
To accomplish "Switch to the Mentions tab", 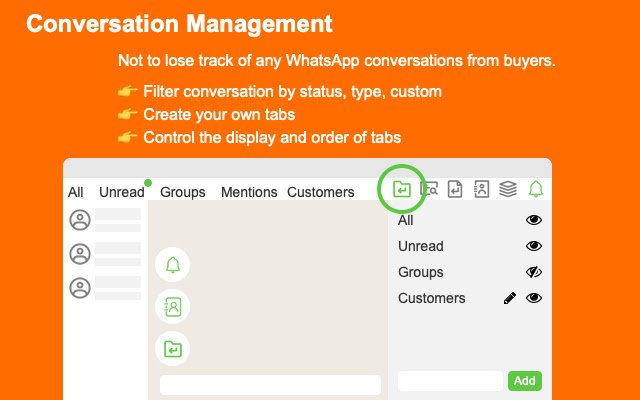I will [249, 192].
